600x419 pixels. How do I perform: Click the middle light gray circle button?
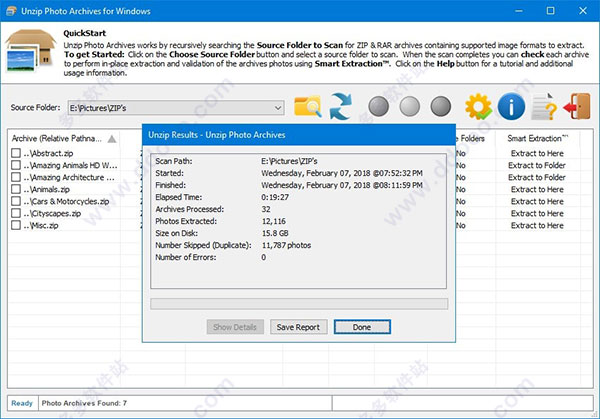point(409,106)
